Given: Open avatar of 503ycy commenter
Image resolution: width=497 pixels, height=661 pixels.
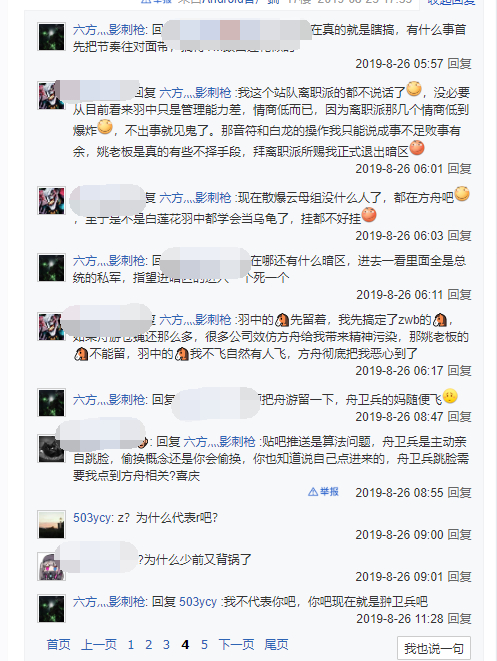Looking at the screenshot, I should pyautogui.click(x=51, y=524).
